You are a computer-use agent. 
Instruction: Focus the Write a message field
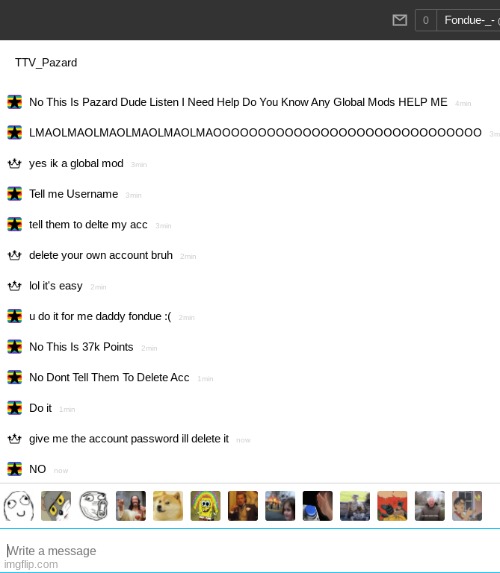(250, 551)
